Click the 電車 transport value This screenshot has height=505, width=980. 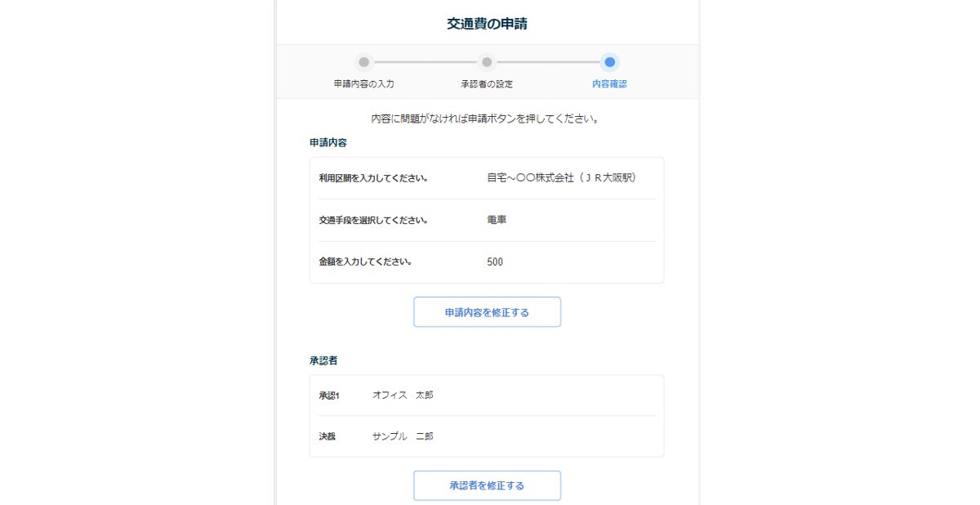pos(497,220)
